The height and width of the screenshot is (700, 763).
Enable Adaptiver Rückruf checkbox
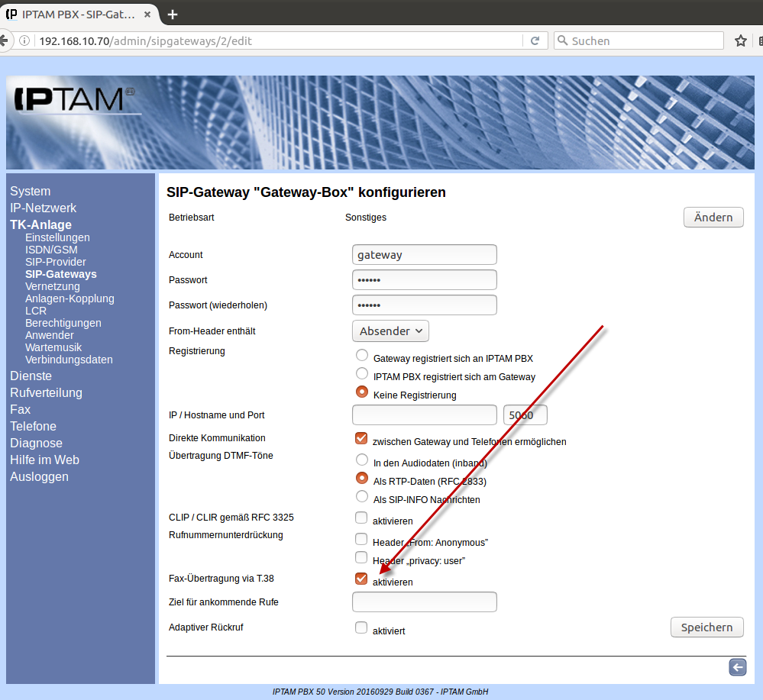361,627
